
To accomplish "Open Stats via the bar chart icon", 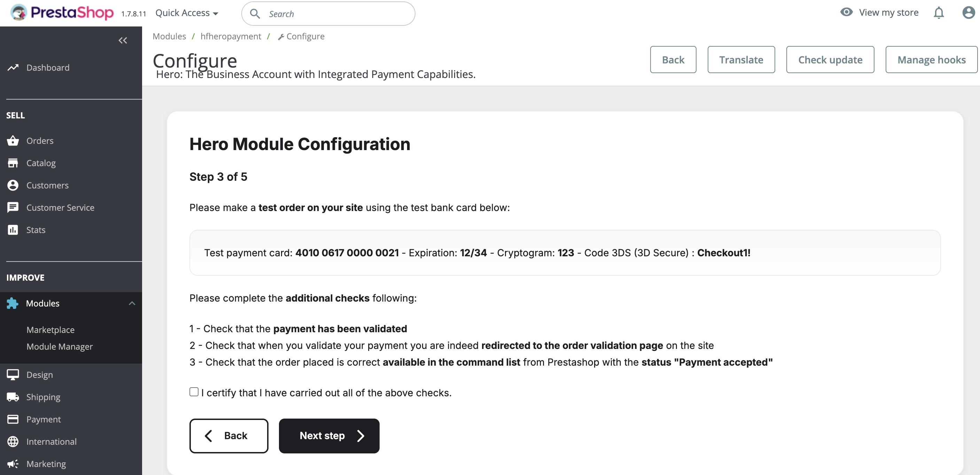I will coord(13,230).
